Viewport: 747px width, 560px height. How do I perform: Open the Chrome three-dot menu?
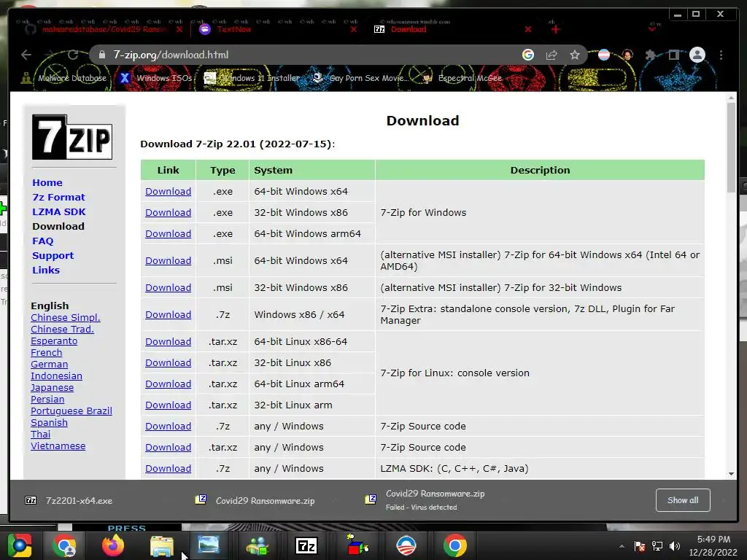[x=721, y=55]
